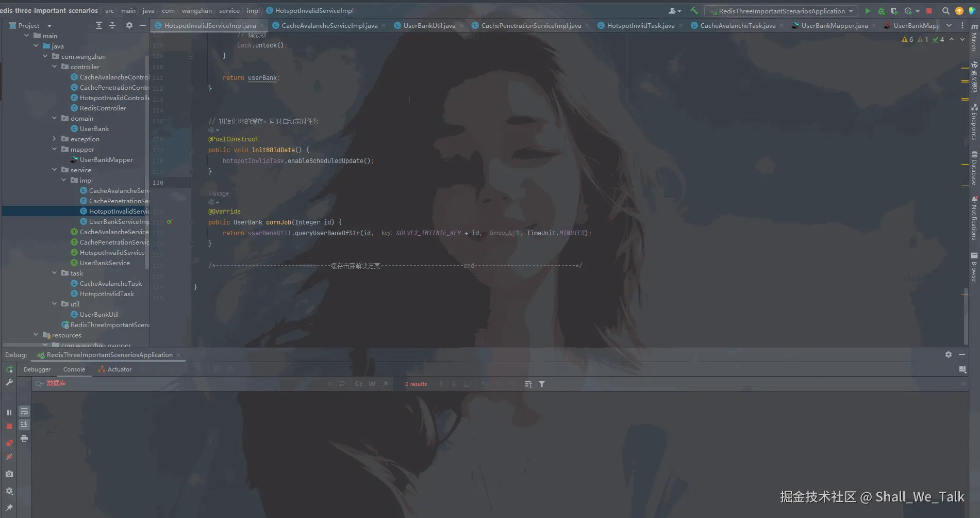The width and height of the screenshot is (980, 518).
Task: Close the HotspotInvalidServiceImpl.java tab
Action: [x=262, y=25]
